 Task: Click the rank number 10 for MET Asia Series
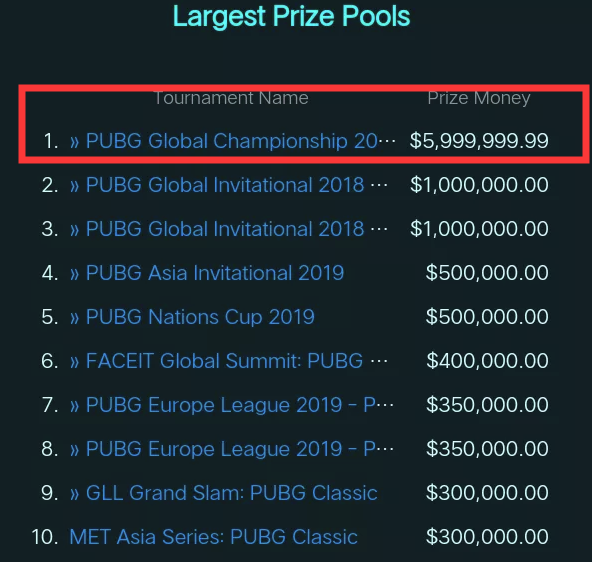(x=45, y=537)
